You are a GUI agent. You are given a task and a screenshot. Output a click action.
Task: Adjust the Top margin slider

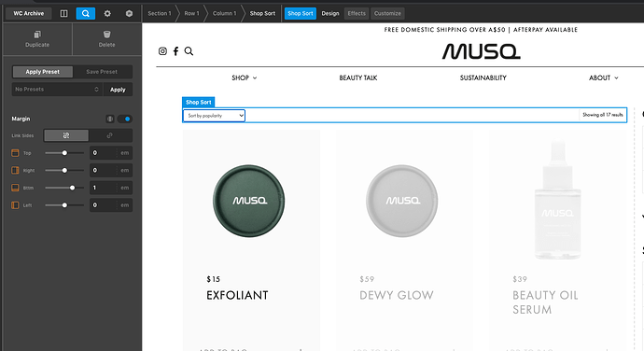click(64, 153)
